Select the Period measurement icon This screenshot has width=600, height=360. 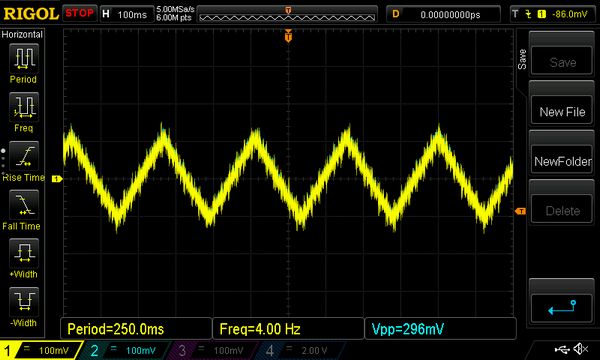pyautogui.click(x=24, y=58)
